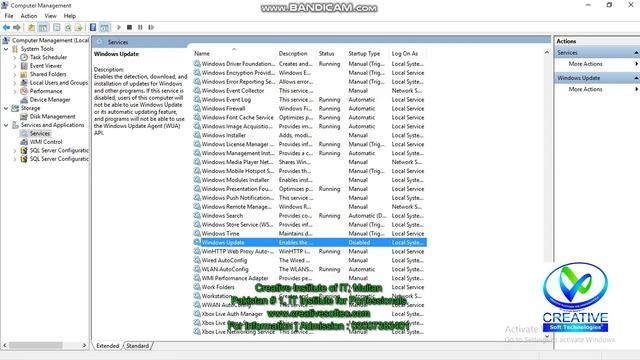Toggle Show/Hide Action Pane toolbar icon
Viewport: 640px width, 360px height.
pos(104,27)
